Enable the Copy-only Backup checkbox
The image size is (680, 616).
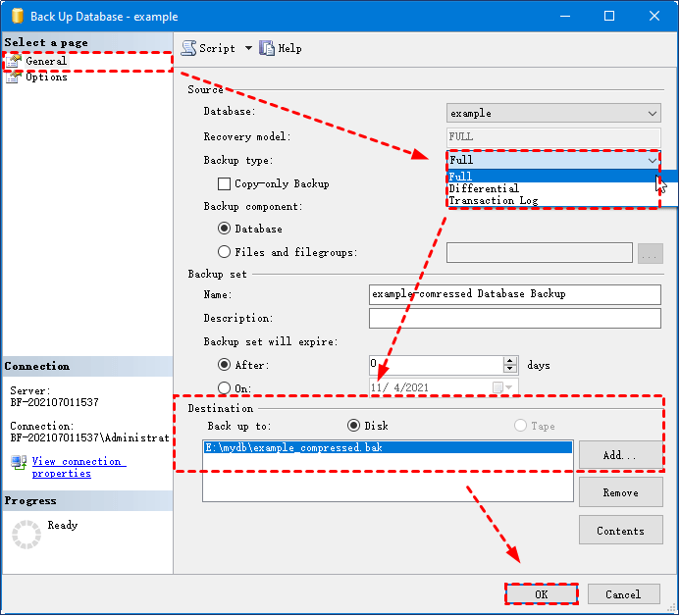tap(224, 183)
